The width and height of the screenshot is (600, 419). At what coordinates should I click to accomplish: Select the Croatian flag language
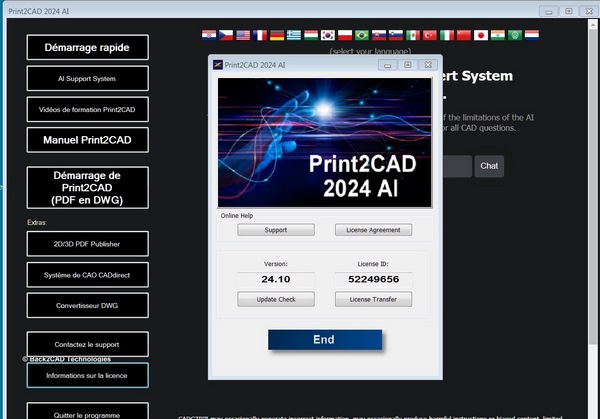(x=209, y=35)
